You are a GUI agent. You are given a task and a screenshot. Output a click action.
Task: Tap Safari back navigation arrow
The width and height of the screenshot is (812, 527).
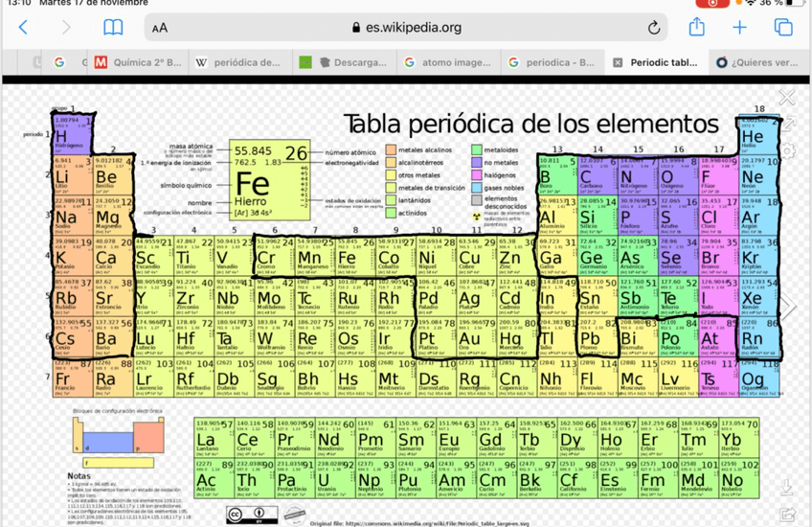click(23, 28)
